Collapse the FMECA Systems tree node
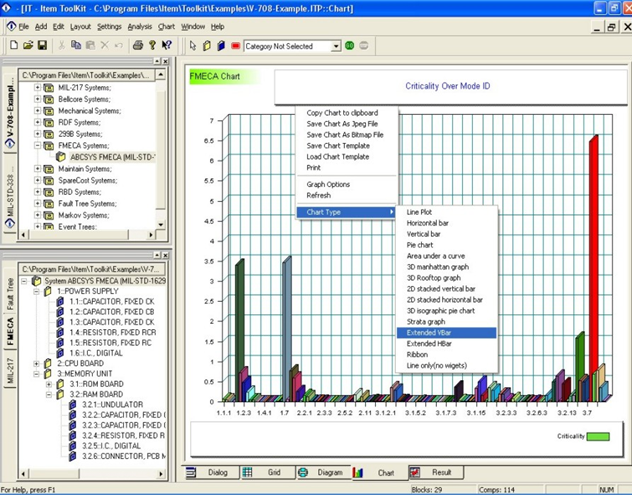The width and height of the screenshot is (632, 495). tap(38, 145)
